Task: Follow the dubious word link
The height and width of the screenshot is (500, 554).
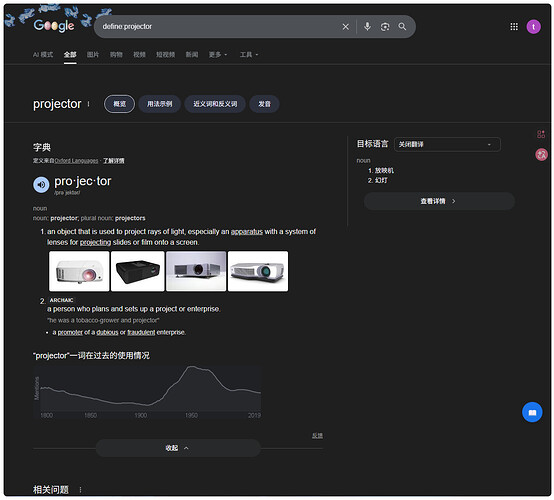Action: (x=107, y=333)
